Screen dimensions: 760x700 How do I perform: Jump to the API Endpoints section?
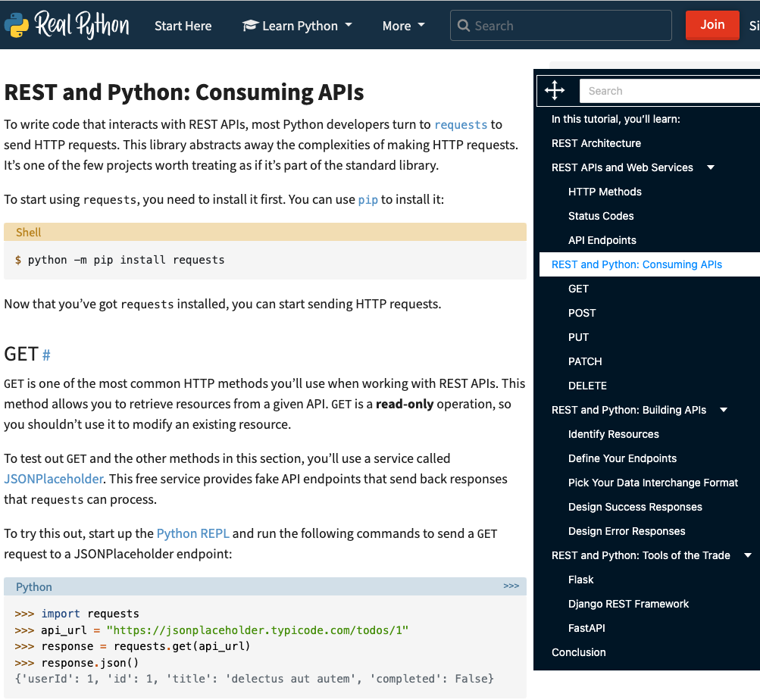(602, 240)
